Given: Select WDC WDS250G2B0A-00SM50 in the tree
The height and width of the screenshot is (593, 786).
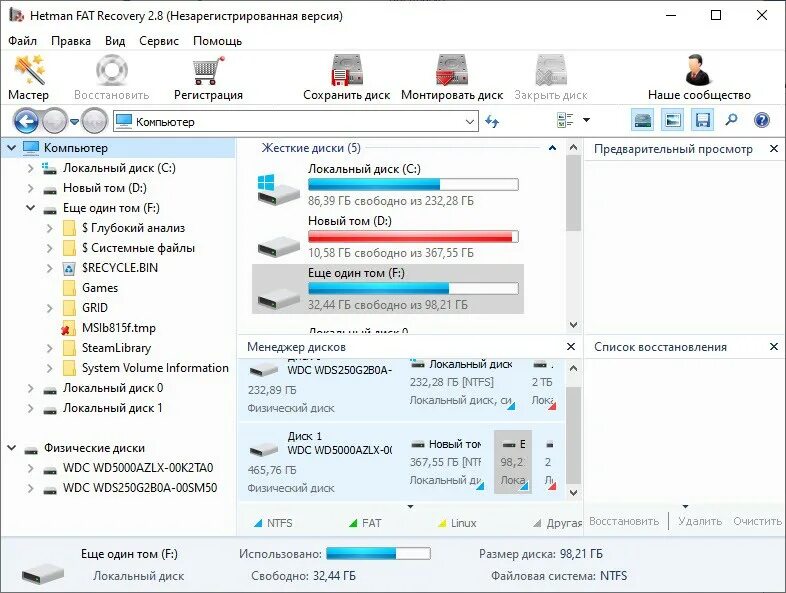Looking at the screenshot, I should click(x=140, y=488).
